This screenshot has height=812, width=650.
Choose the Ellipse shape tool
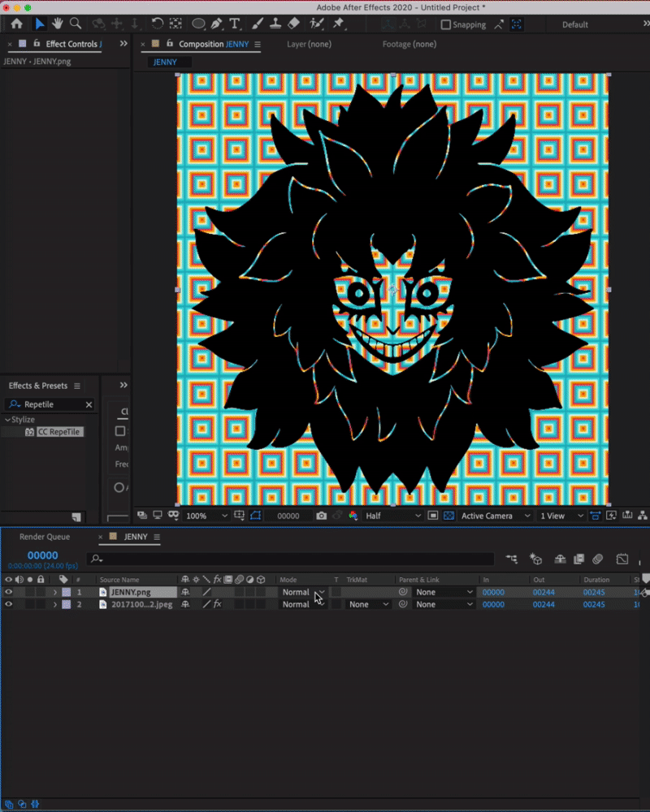pos(198,24)
